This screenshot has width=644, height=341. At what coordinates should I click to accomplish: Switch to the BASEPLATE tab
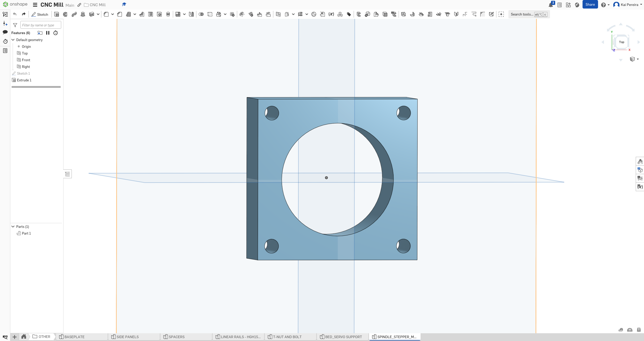(x=82, y=337)
